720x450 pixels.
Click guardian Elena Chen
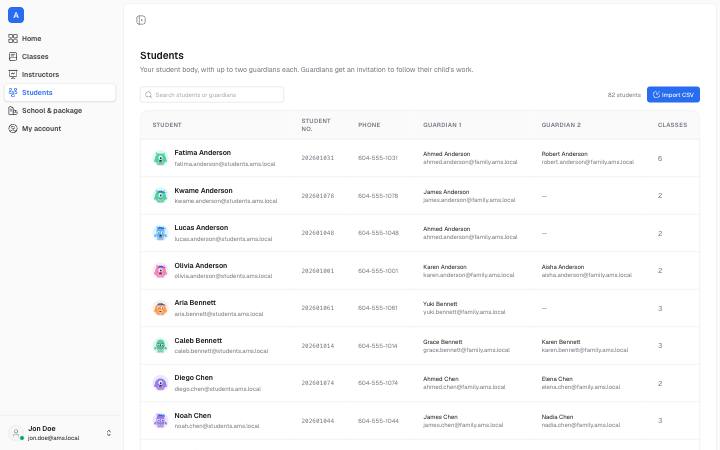click(557, 379)
